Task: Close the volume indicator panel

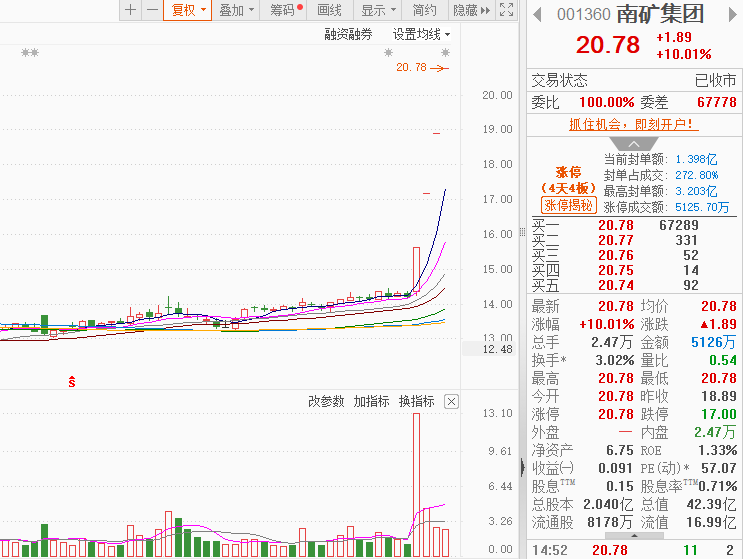Action: 451,402
